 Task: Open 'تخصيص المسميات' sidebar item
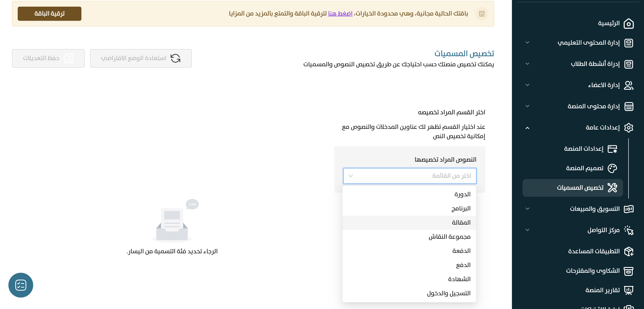(x=580, y=188)
